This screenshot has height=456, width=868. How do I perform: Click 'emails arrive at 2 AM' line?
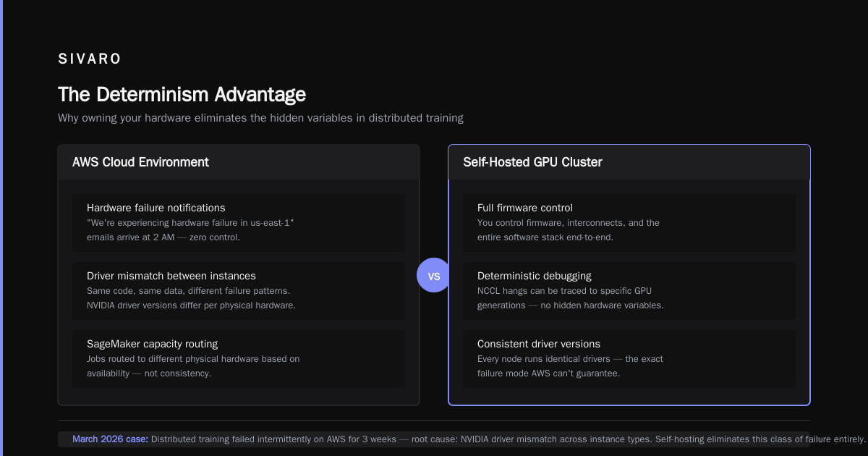pos(163,237)
